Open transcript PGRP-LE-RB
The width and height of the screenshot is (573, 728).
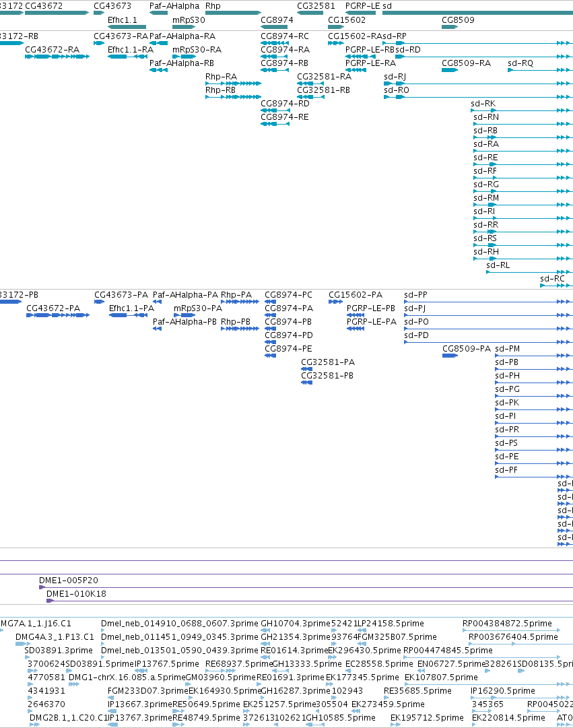370,50
